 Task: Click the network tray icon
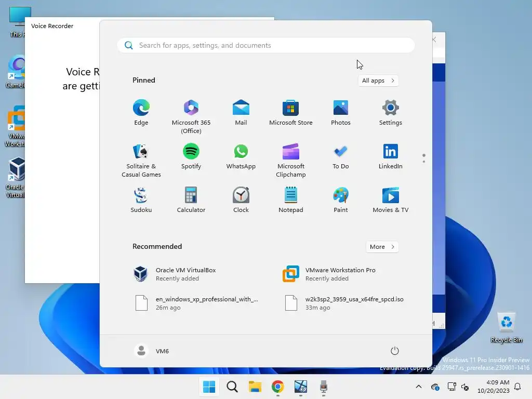tap(451, 387)
